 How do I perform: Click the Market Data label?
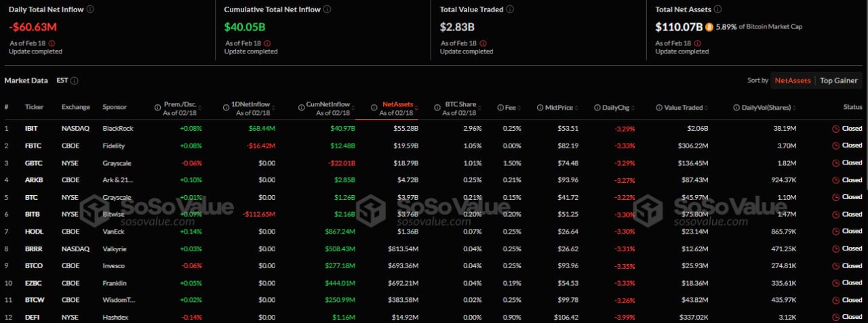point(26,81)
